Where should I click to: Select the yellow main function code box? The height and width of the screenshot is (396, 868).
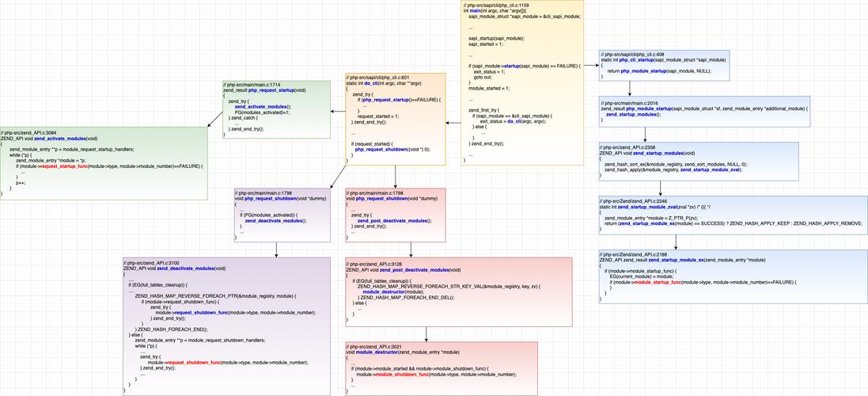point(522,48)
